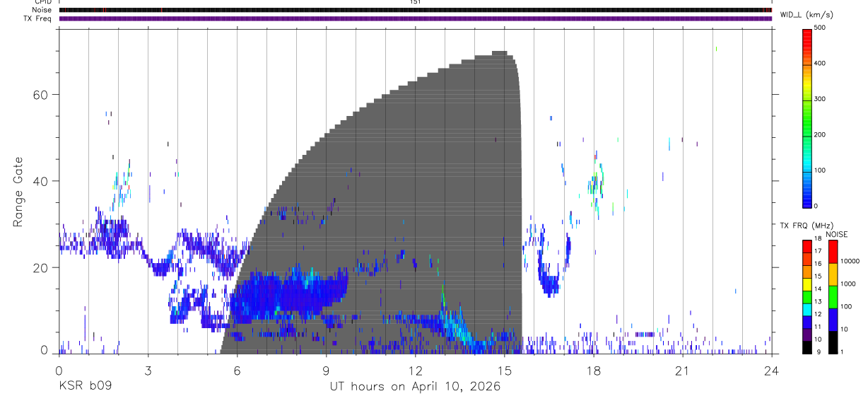Click the 400 tick on WID color bar
The width and height of the screenshot is (868, 401).
tap(821, 64)
